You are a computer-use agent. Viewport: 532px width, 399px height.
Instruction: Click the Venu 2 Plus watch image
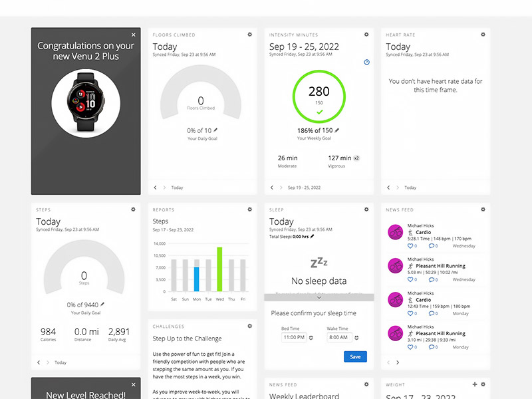click(86, 103)
